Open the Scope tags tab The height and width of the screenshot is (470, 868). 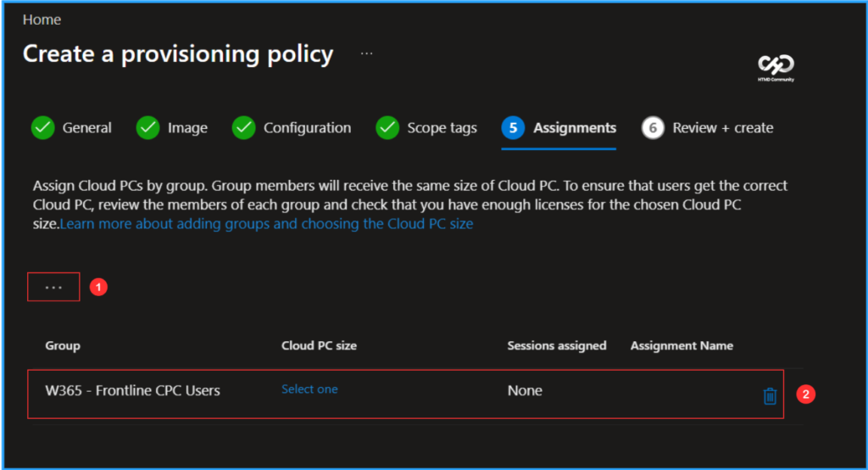442,128
